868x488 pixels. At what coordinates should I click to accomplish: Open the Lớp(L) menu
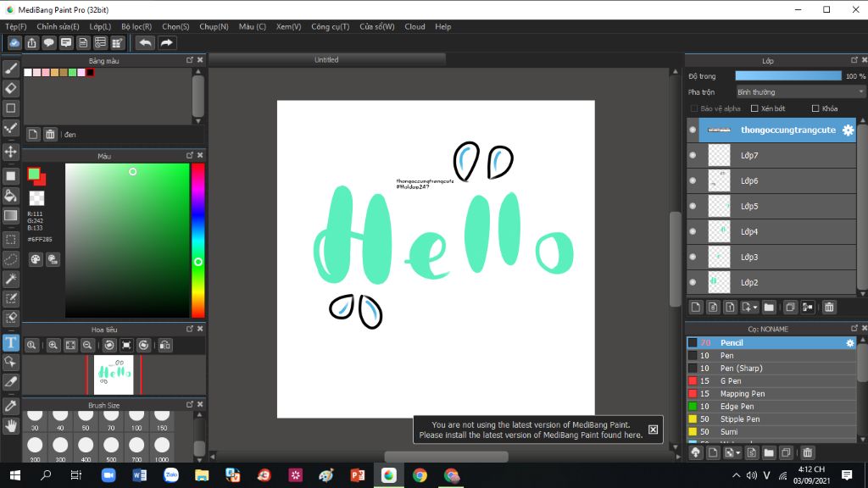point(100,26)
